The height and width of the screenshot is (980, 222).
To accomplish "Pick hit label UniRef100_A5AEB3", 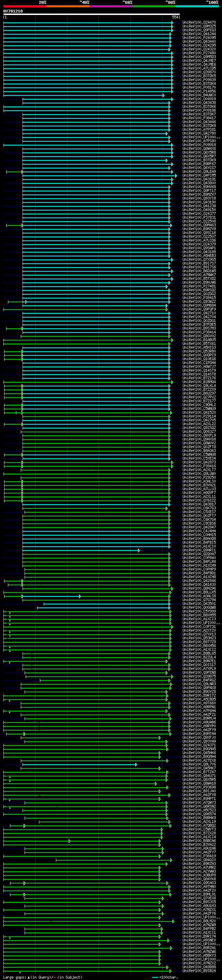I will click(x=199, y=256).
